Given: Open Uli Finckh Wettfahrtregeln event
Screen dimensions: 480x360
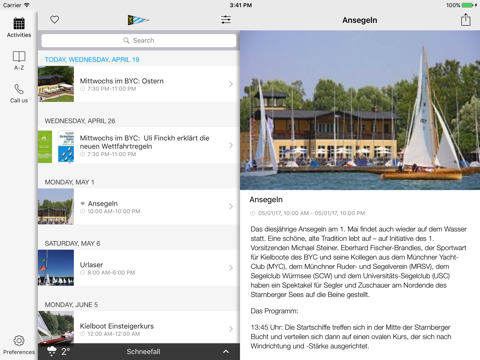Looking at the screenshot, I should tap(139, 145).
